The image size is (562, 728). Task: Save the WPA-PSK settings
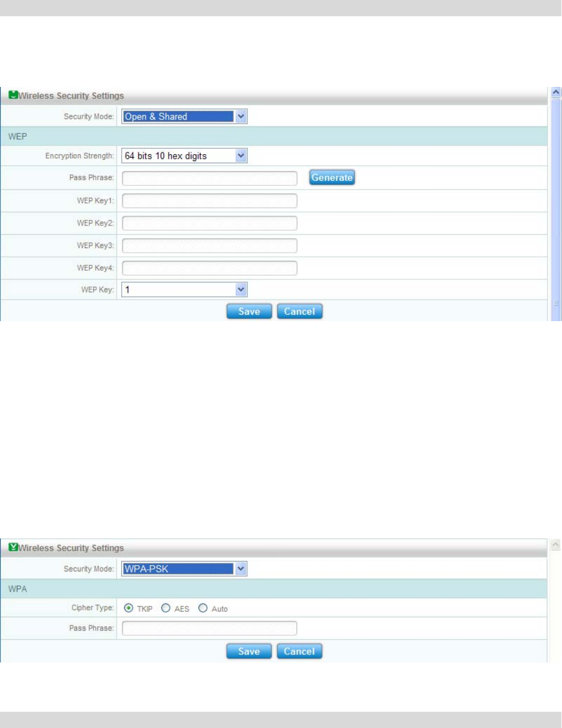(x=249, y=651)
